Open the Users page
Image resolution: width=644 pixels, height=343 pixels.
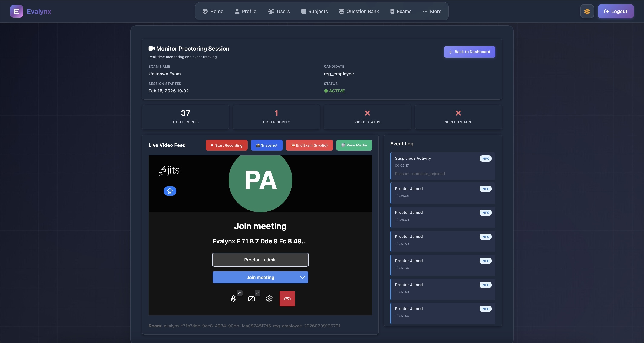pyautogui.click(x=279, y=11)
